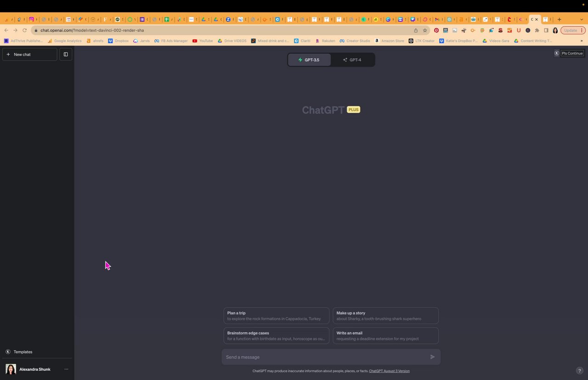This screenshot has height=380, width=588.
Task: Open the Videos-Sara bookmark
Action: click(496, 41)
